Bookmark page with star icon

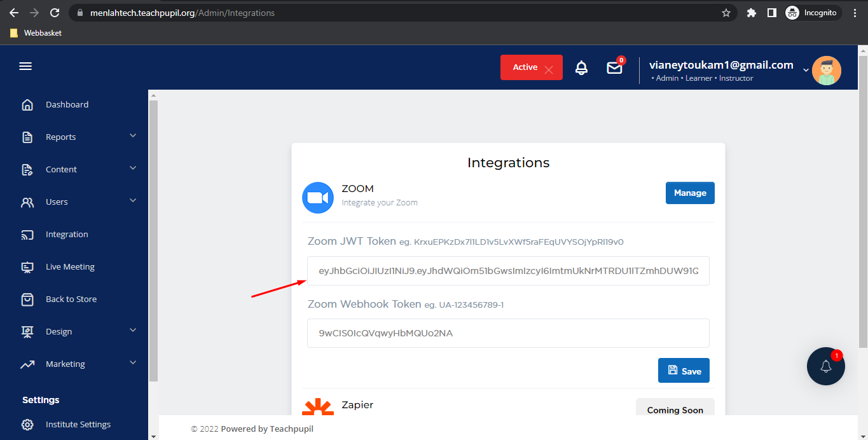[726, 13]
